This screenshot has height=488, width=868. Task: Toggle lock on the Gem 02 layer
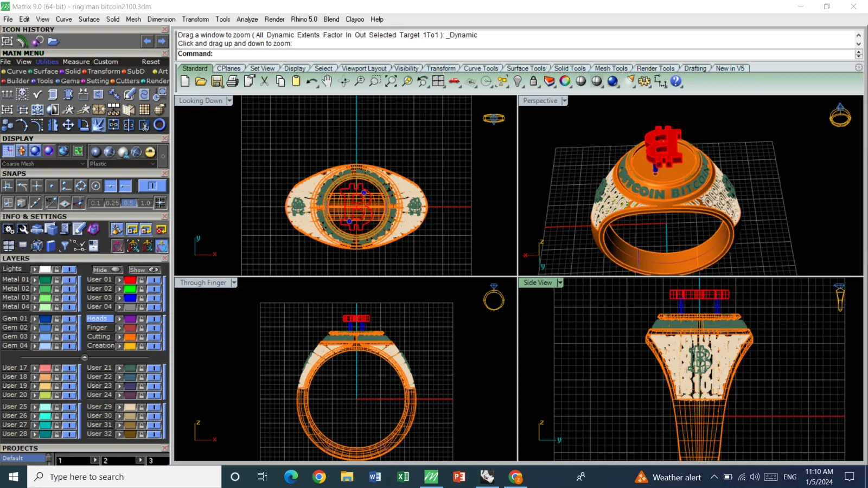[56, 328]
